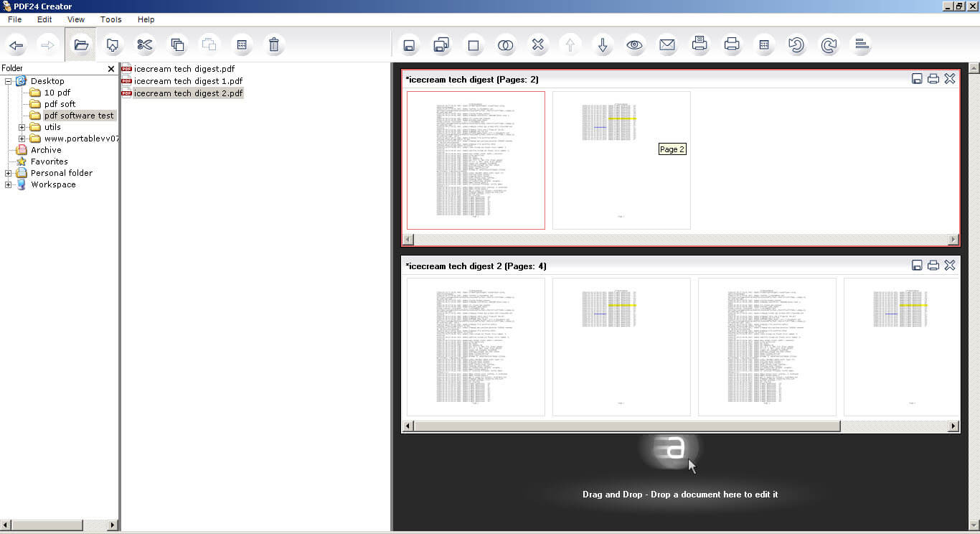Send document by email with envelope icon

(x=667, y=45)
